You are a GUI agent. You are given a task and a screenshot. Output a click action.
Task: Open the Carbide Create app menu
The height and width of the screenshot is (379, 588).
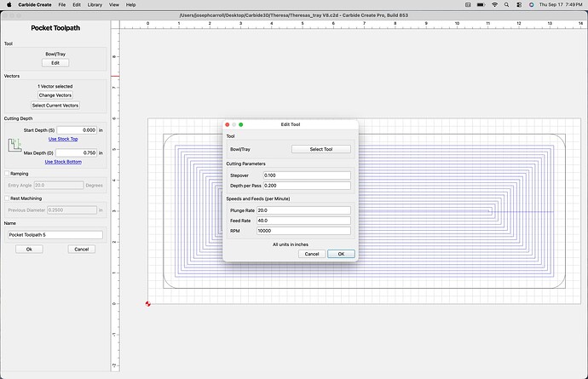click(x=35, y=5)
